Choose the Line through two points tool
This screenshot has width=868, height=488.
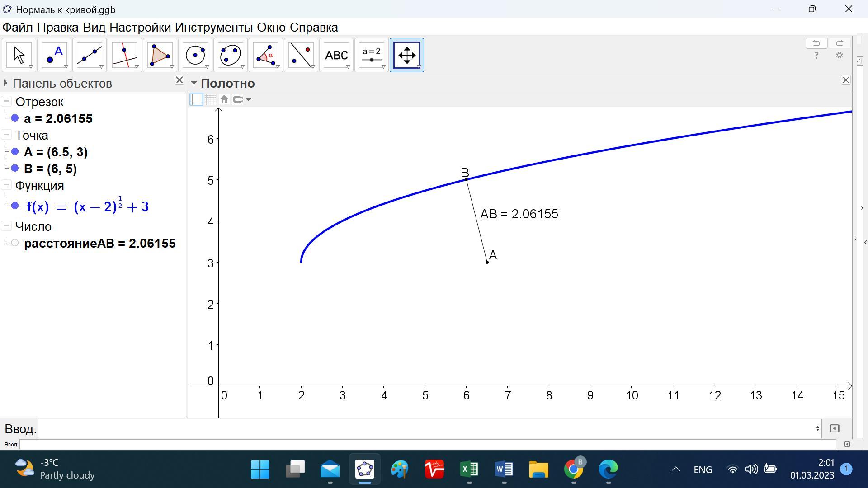point(90,55)
